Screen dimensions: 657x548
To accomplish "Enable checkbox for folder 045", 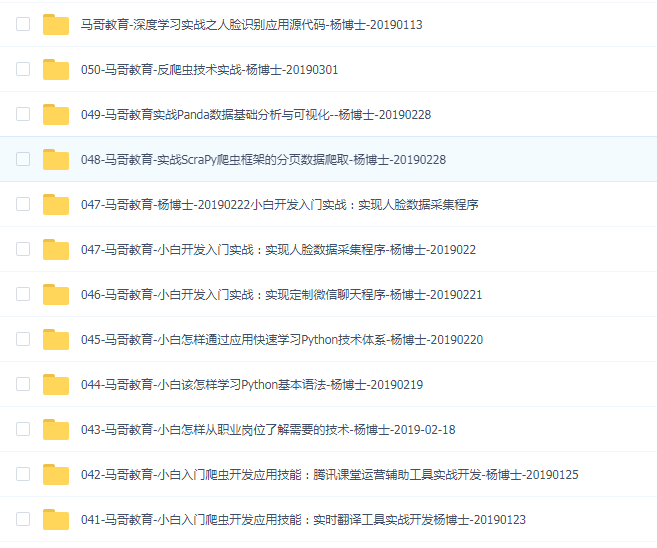I will point(23,339).
